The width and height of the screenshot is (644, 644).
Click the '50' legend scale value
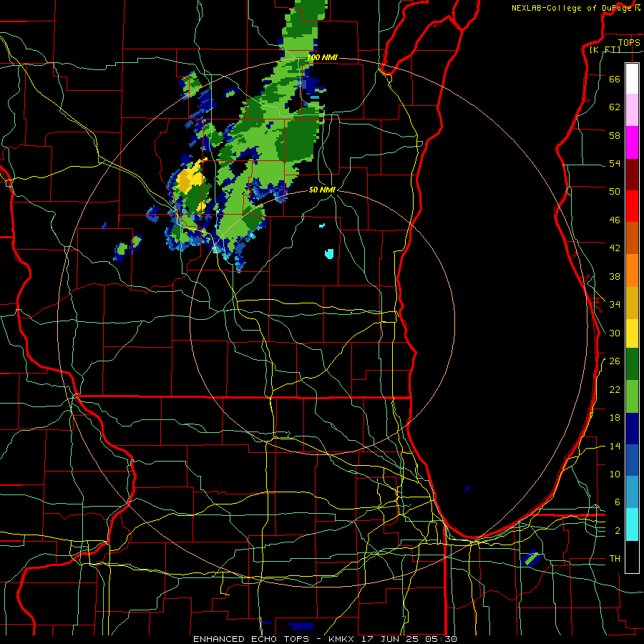pyautogui.click(x=615, y=191)
